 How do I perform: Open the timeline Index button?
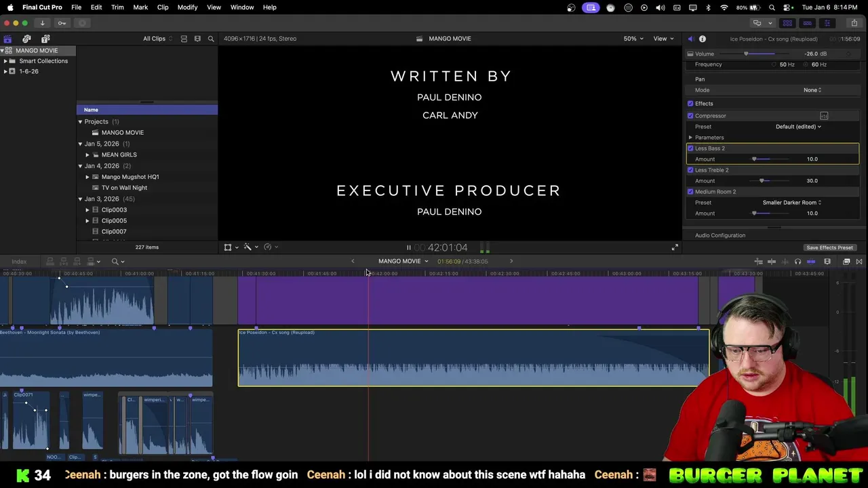pos(19,262)
